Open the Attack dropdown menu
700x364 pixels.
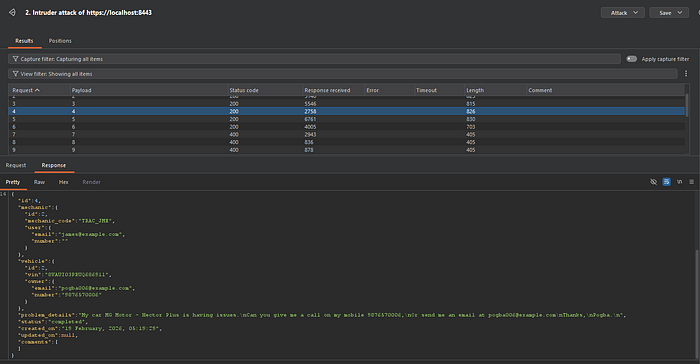point(623,13)
